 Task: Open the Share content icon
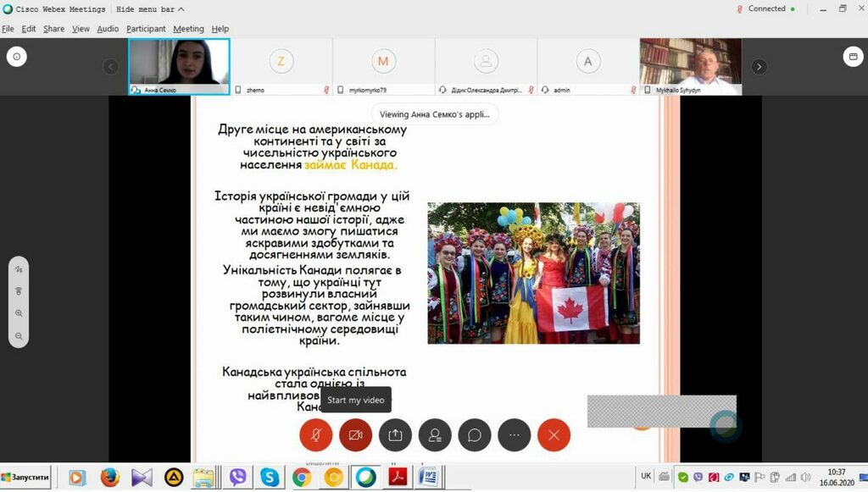coord(395,434)
